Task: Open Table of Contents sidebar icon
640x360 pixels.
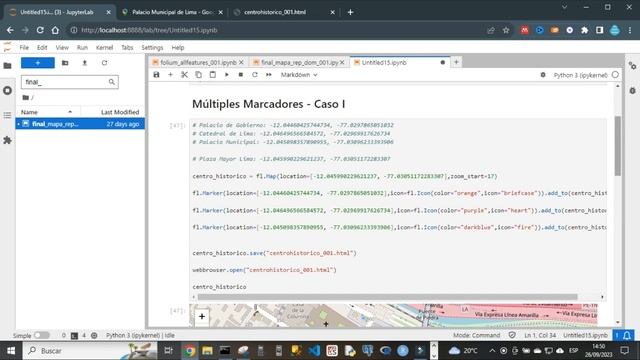Action: [7, 116]
